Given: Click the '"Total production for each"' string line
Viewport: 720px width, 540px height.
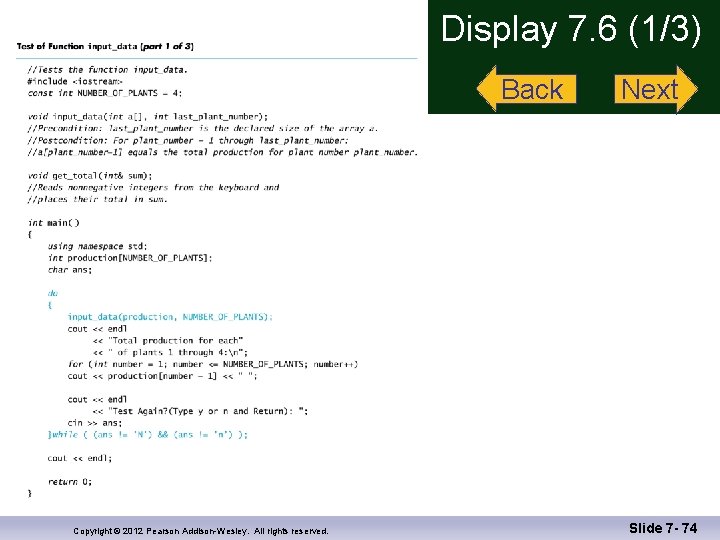Looking at the screenshot, I should pos(168,341).
